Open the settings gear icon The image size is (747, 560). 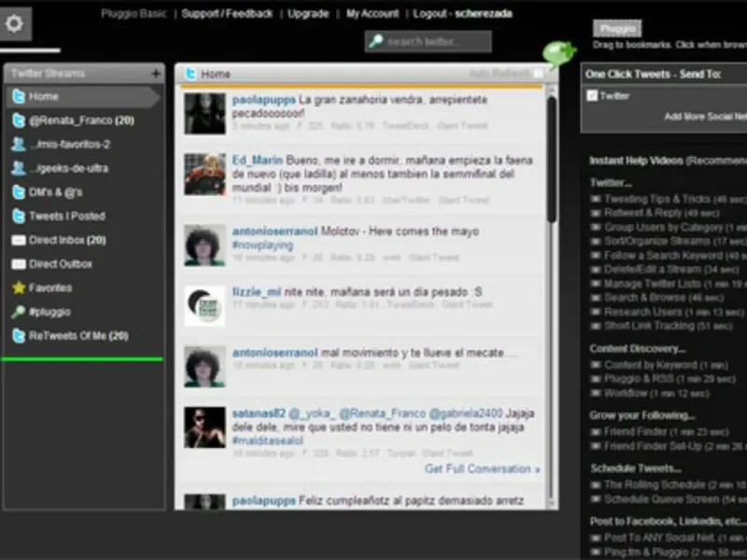[14, 23]
